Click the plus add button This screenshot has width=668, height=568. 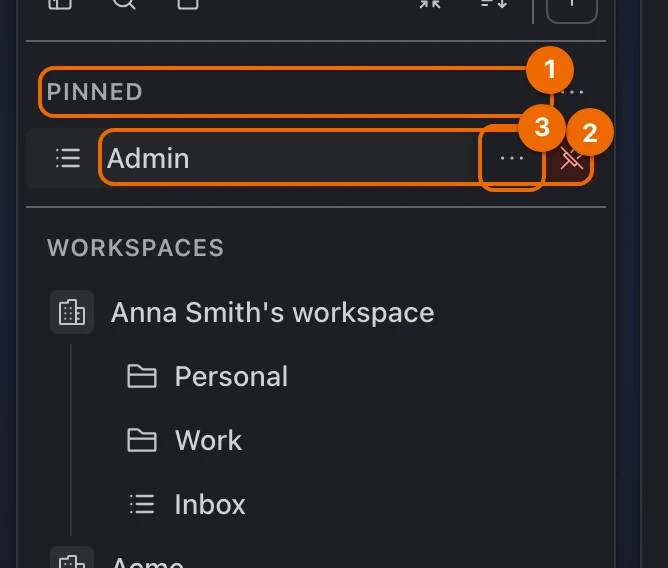[571, 9]
